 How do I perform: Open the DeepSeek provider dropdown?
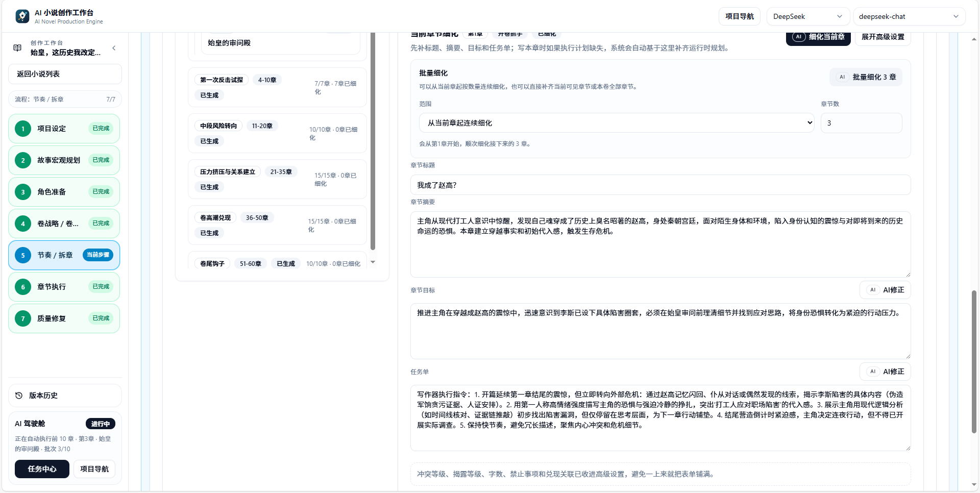pos(808,16)
